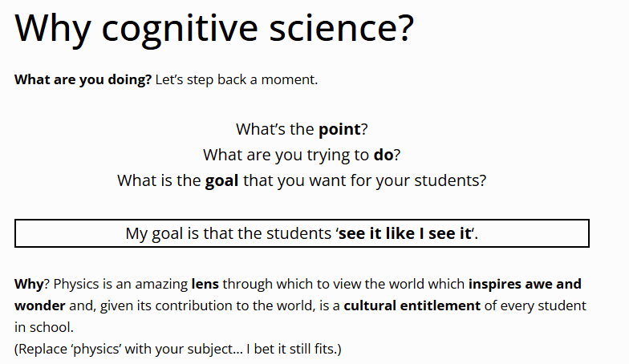Click the bold word "point"
Viewport: 629px width, 364px height.
[x=339, y=129]
